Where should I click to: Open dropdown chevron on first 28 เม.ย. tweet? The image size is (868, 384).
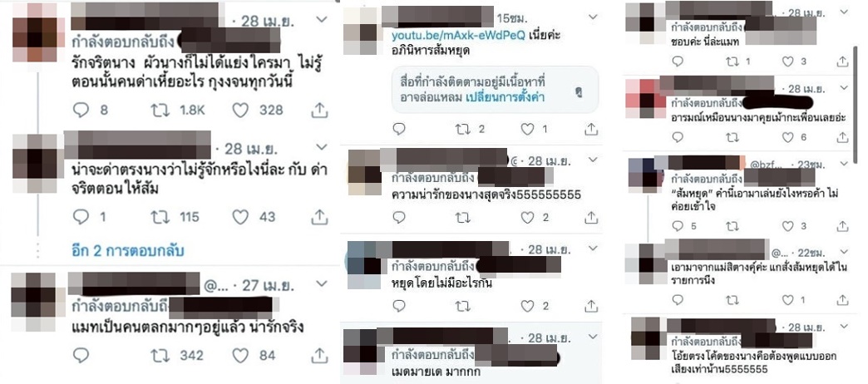click(x=322, y=20)
